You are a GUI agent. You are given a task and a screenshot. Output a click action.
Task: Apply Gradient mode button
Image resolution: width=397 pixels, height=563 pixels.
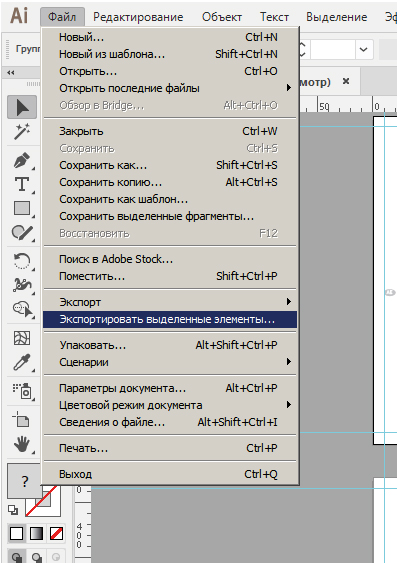(37, 534)
